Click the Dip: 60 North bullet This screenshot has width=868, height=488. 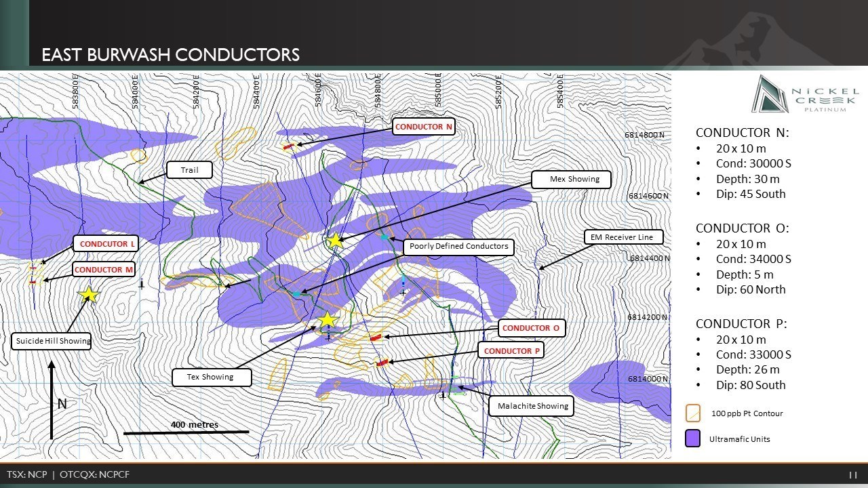coord(751,290)
